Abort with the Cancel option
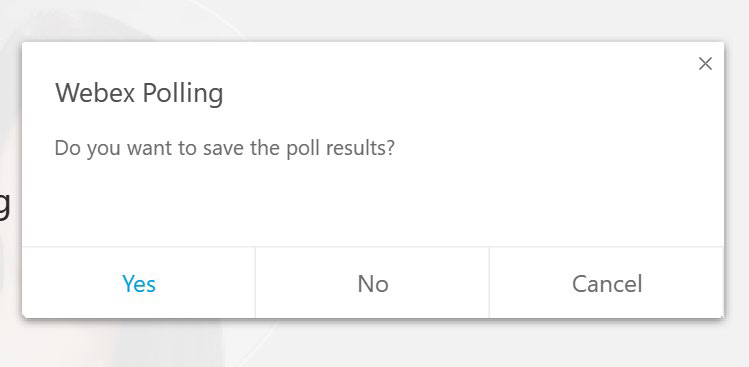The width and height of the screenshot is (749, 367). tap(607, 283)
